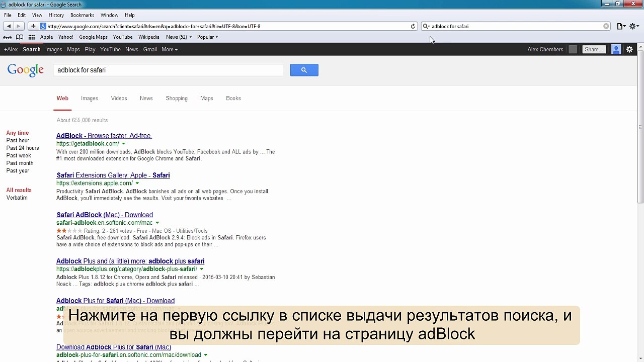Open Play from the Google bar
644x362 pixels.
pyautogui.click(x=90, y=49)
